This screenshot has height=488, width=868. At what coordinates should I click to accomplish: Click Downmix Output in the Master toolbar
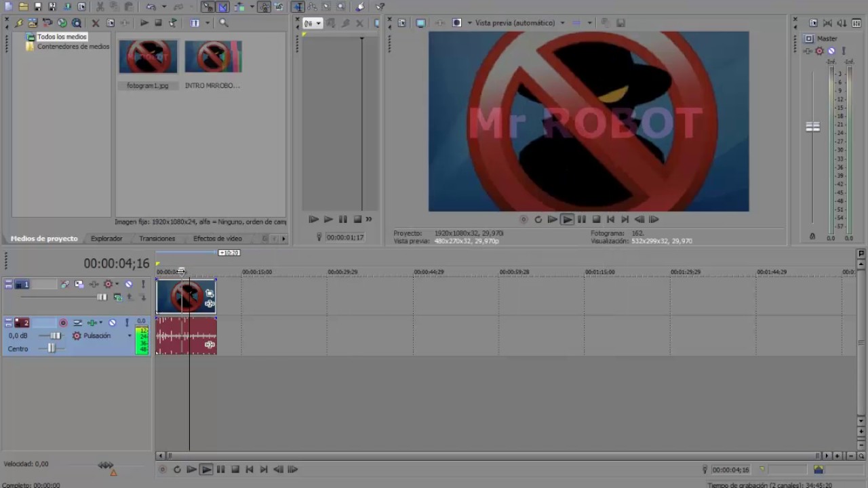click(x=827, y=23)
